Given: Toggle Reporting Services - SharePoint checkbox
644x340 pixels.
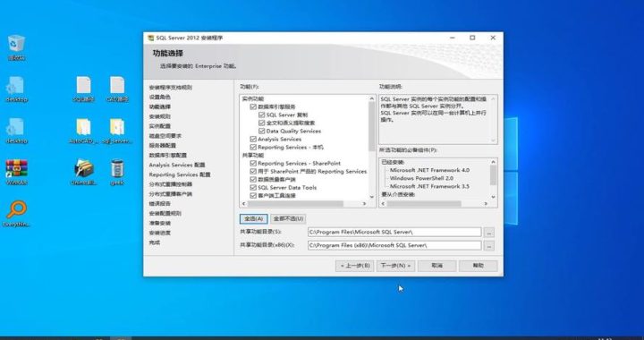Looking at the screenshot, I should [253, 164].
